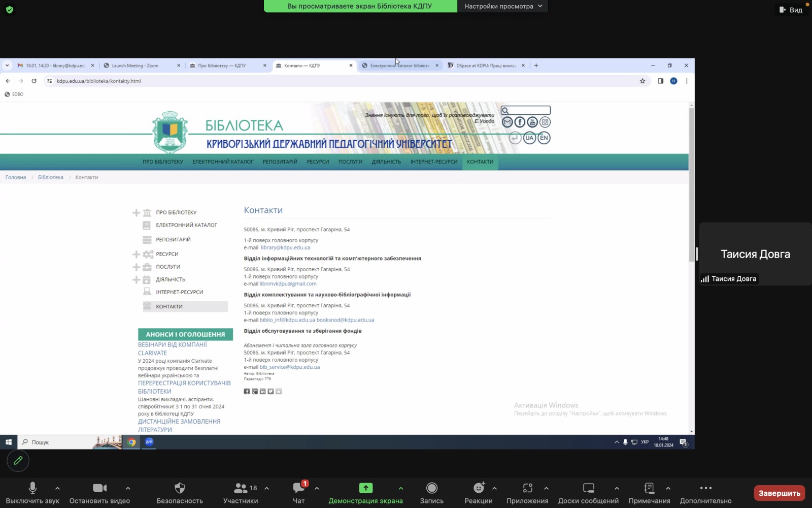This screenshot has width=812, height=508.
Task: Click browser reload button
Action: [x=34, y=81]
